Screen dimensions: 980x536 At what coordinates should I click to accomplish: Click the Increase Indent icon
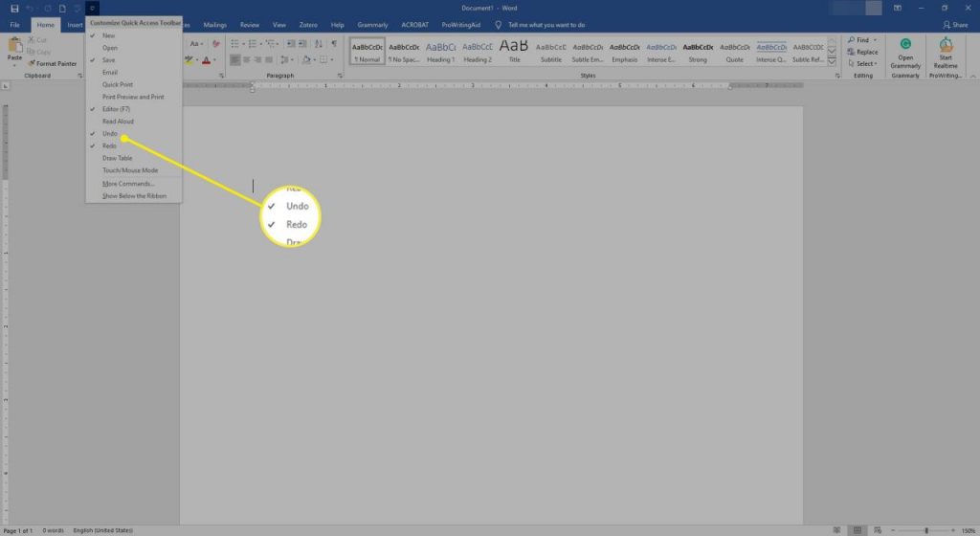click(302, 43)
